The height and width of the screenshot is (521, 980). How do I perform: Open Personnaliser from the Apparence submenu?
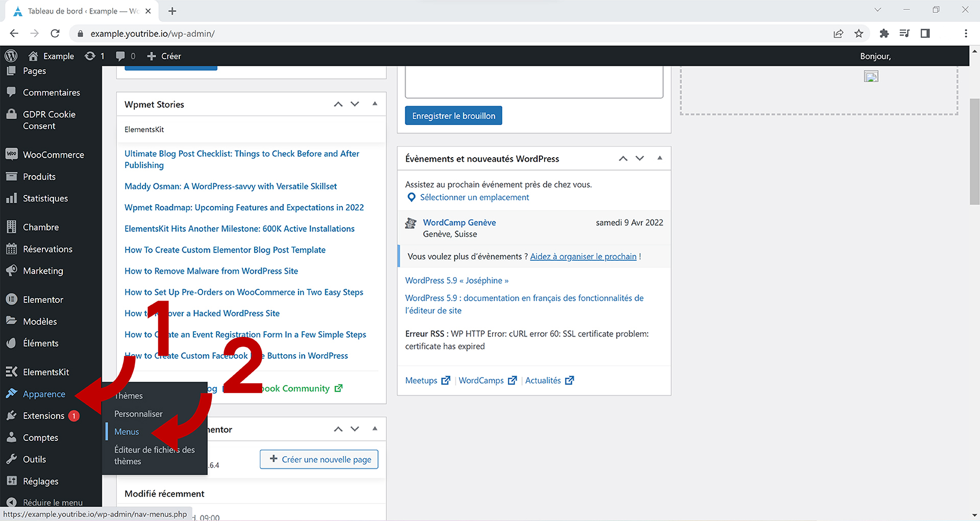[x=138, y=414]
